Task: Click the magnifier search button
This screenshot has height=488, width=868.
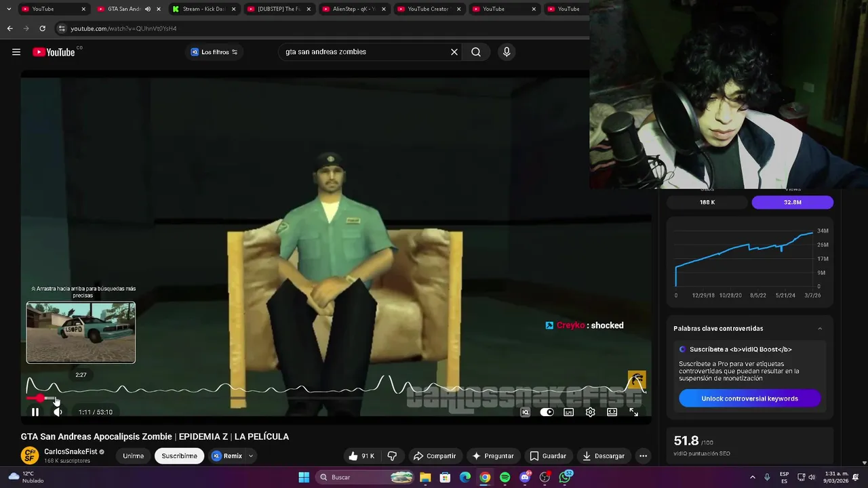Action: pyautogui.click(x=476, y=52)
